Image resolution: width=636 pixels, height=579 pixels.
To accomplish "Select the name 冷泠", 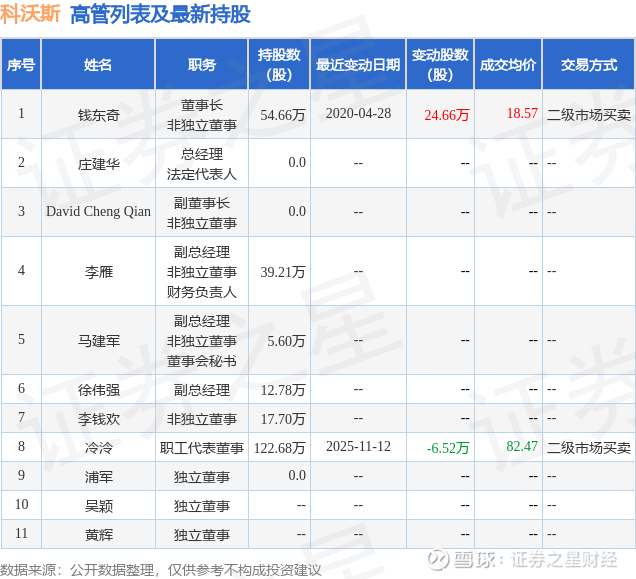I will pyautogui.click(x=99, y=448).
